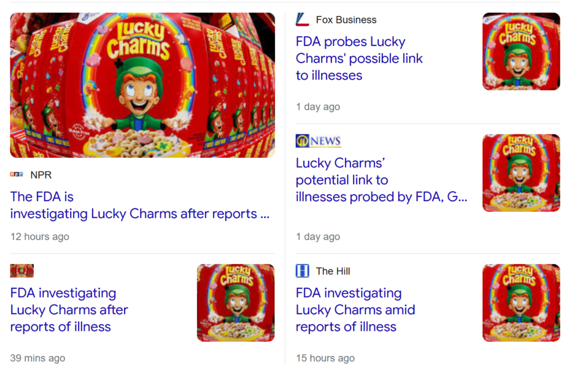
Task: Open the large Lucky Charms image for NPR story
Action: click(x=142, y=85)
